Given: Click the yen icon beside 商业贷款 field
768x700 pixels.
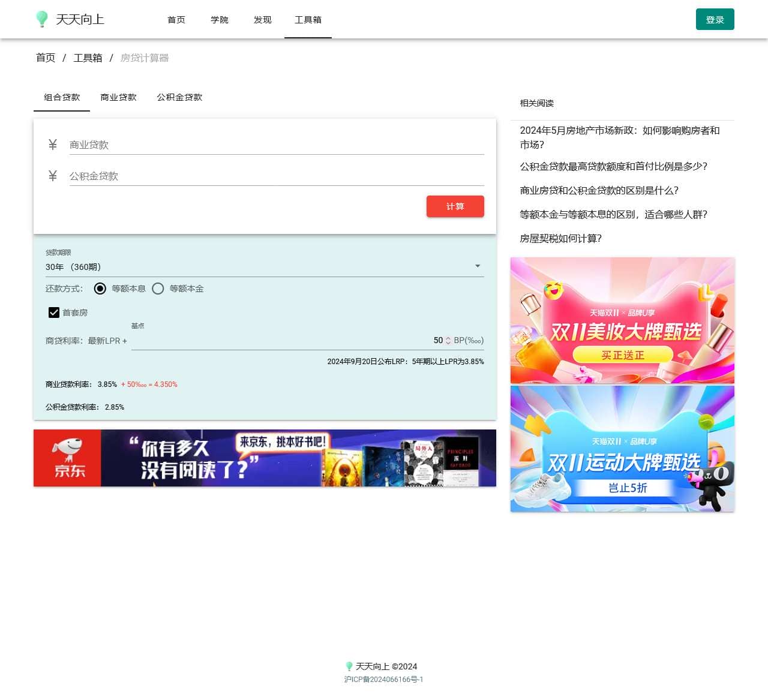Looking at the screenshot, I should [x=53, y=145].
